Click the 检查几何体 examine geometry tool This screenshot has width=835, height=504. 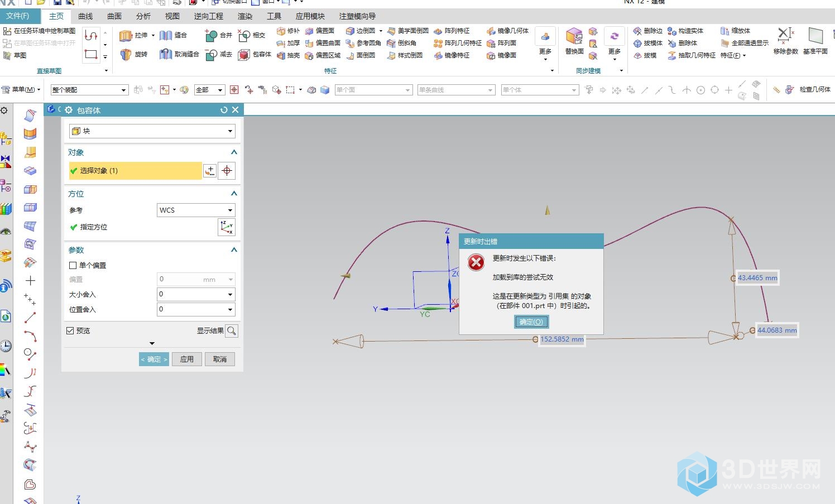point(808,89)
